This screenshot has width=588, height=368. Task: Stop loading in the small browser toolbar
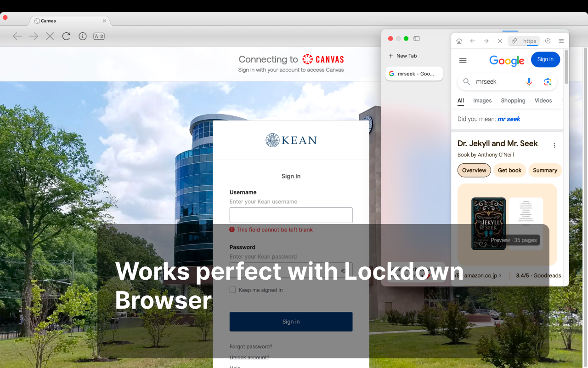click(500, 41)
